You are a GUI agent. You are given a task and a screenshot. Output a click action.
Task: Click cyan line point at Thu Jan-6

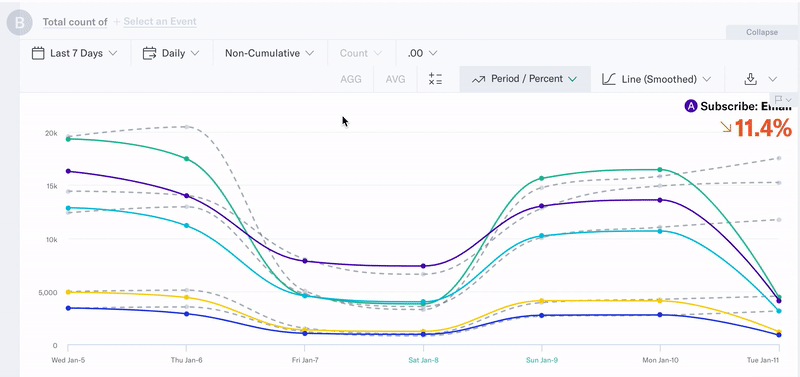tap(186, 225)
